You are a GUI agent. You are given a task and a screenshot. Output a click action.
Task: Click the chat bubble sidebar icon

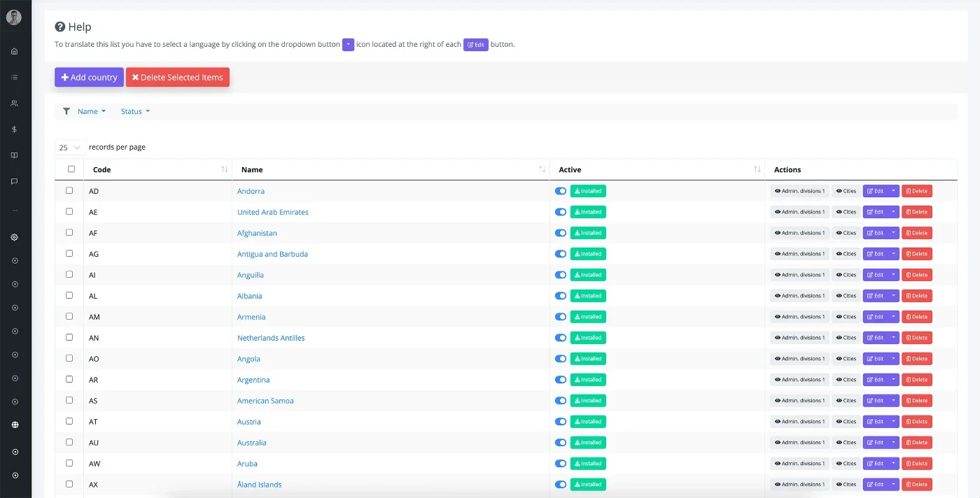click(15, 181)
